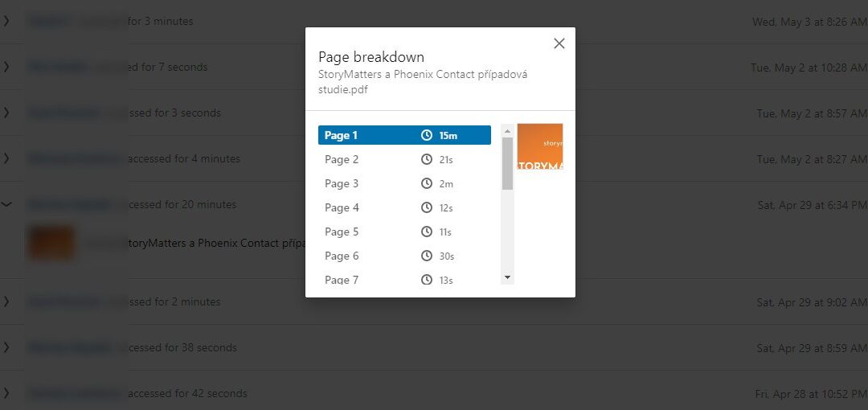The width and height of the screenshot is (868, 410).
Task: Click the clock icon beside 30s
Action: click(426, 256)
